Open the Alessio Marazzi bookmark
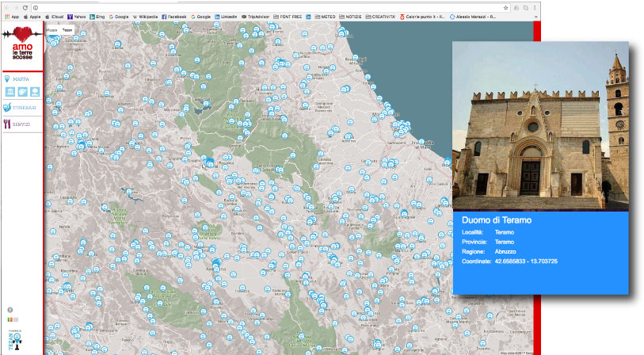644x355 pixels. pyautogui.click(x=473, y=17)
